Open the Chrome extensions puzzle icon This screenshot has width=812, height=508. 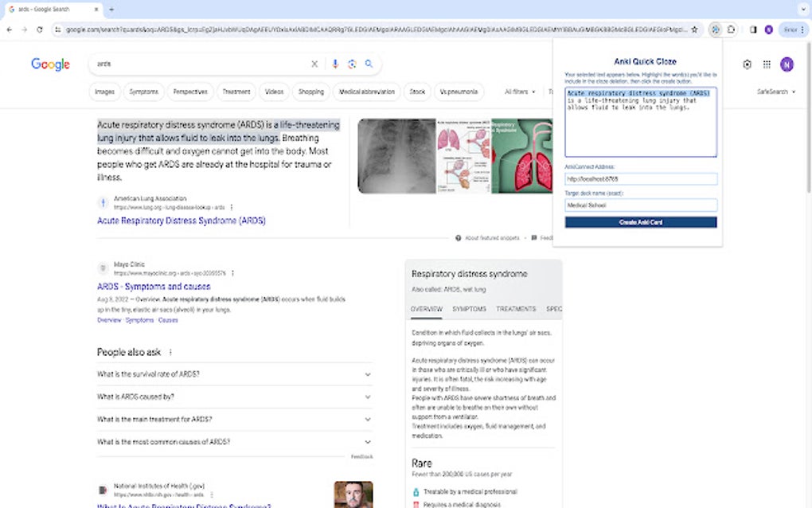coord(732,29)
